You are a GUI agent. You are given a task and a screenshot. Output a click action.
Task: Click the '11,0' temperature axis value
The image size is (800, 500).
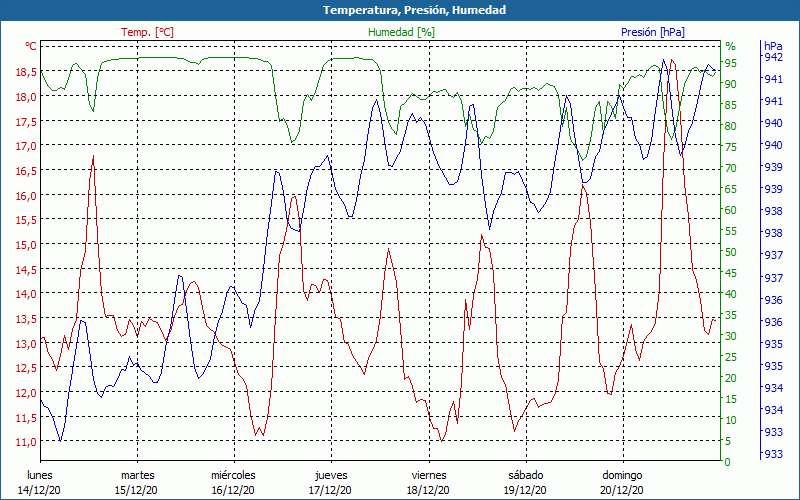[27, 442]
